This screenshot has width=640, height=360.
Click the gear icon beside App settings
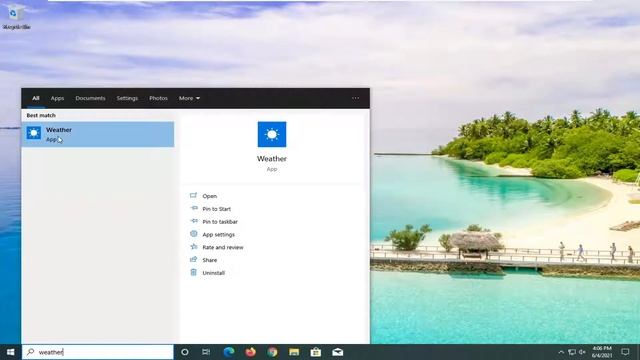tap(193, 234)
